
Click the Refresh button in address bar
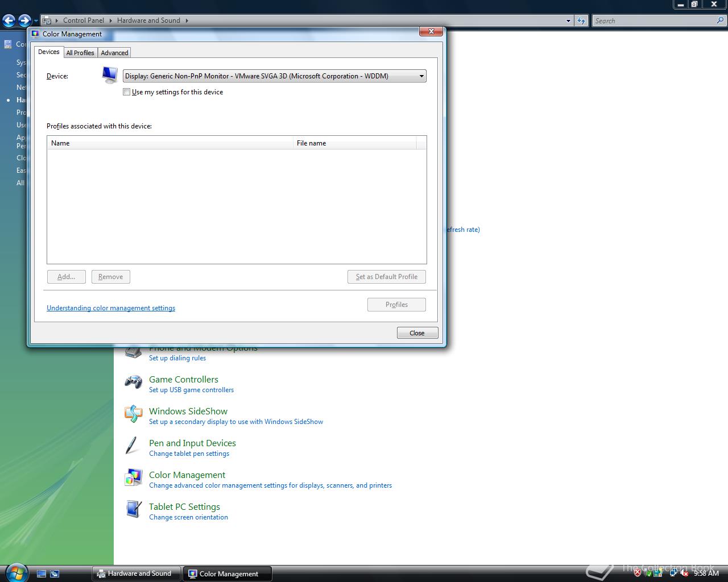coord(581,20)
